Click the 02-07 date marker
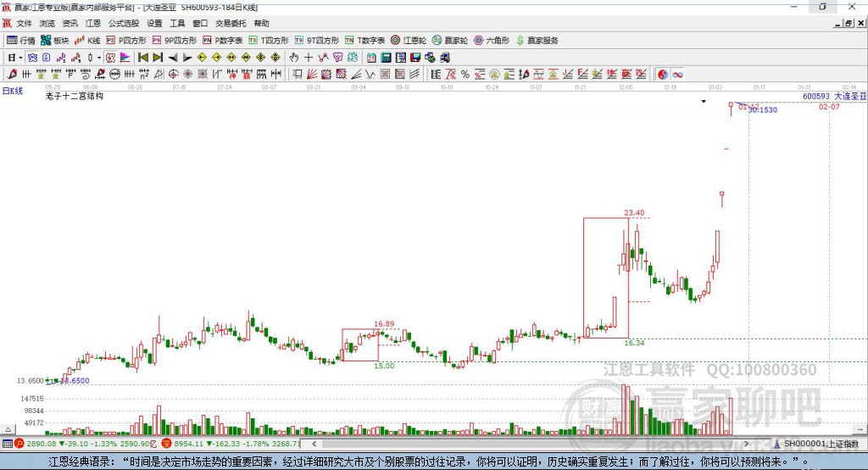868x470 pixels. 829,106
